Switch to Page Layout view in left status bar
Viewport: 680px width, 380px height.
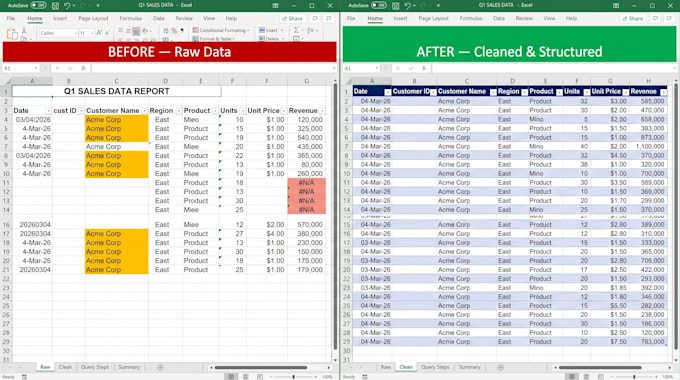click(x=245, y=377)
